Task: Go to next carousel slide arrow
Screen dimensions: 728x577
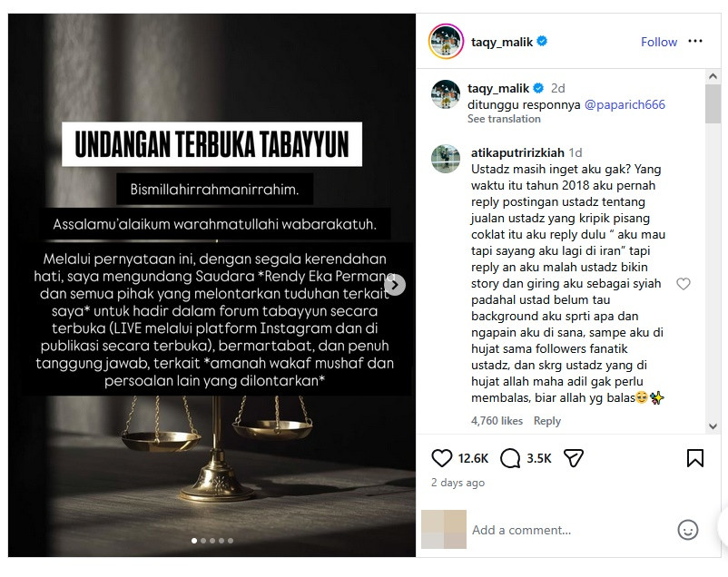Action: [x=395, y=285]
